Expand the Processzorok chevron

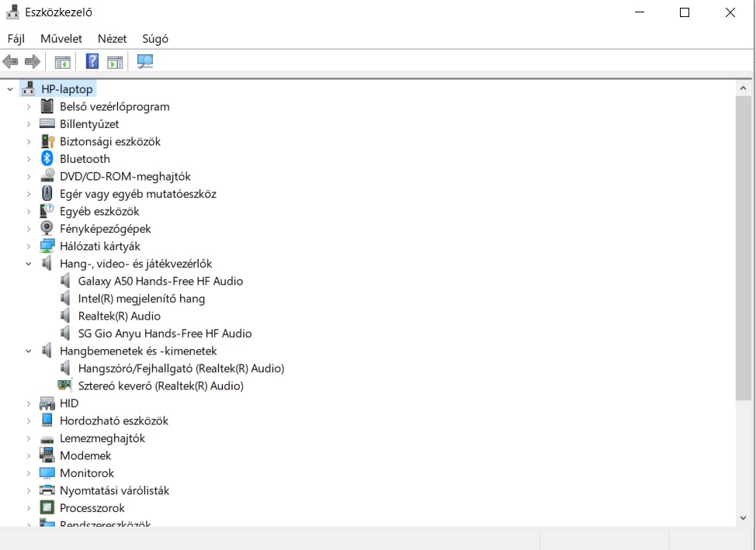[29, 508]
